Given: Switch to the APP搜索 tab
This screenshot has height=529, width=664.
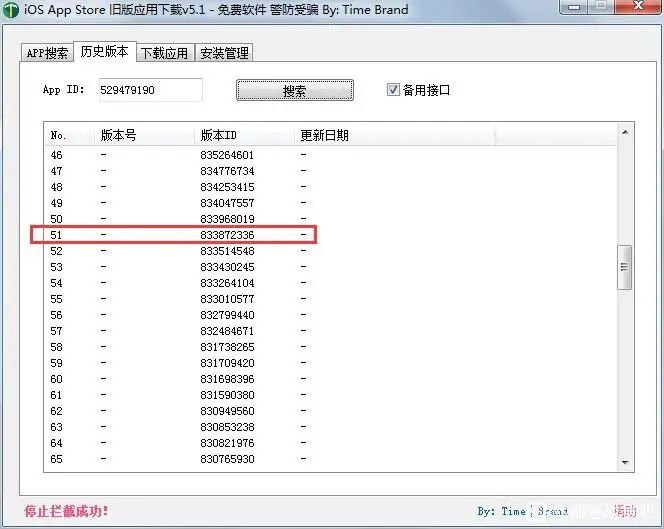Looking at the screenshot, I should [x=48, y=53].
